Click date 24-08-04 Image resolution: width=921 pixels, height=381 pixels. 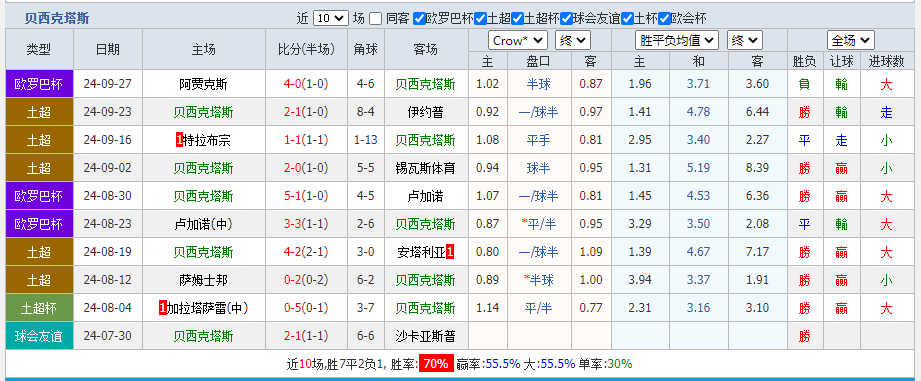[107, 308]
